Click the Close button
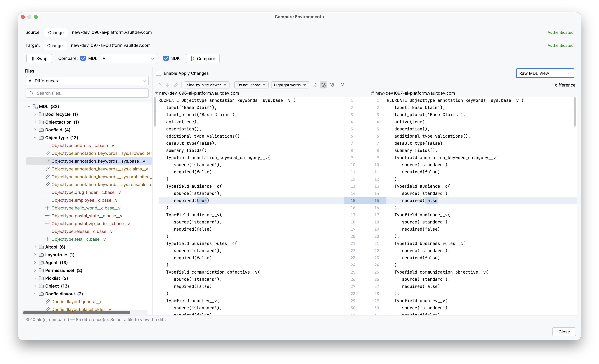Viewport: 599px width, 364px height. tap(564, 332)
